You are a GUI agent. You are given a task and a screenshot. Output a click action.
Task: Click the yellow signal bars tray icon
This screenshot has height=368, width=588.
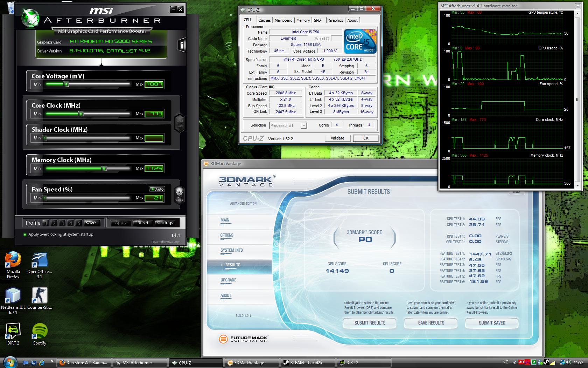tap(552, 362)
